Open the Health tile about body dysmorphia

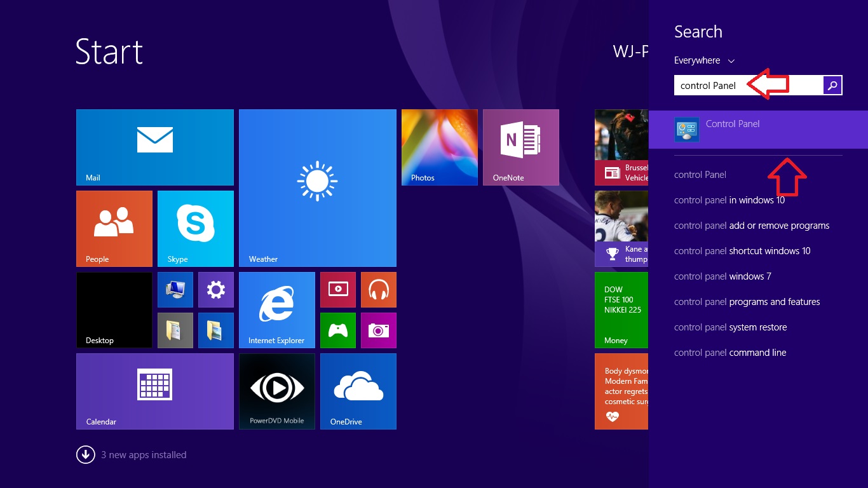click(621, 391)
